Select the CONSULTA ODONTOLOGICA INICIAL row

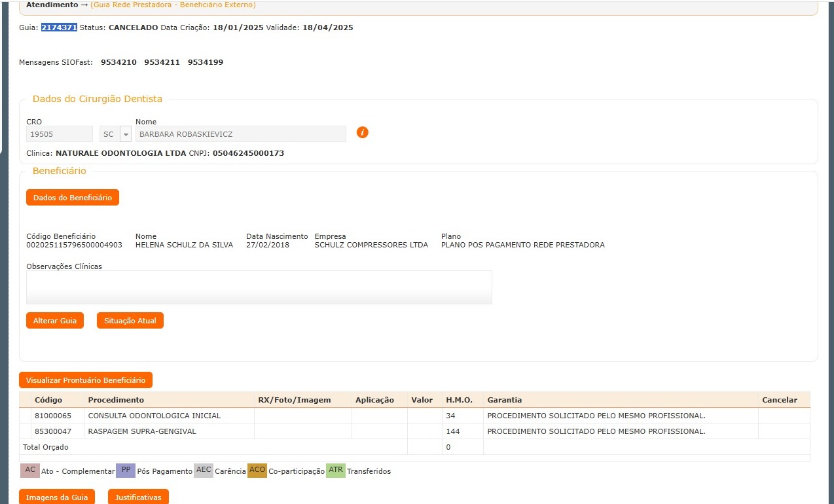pos(154,416)
